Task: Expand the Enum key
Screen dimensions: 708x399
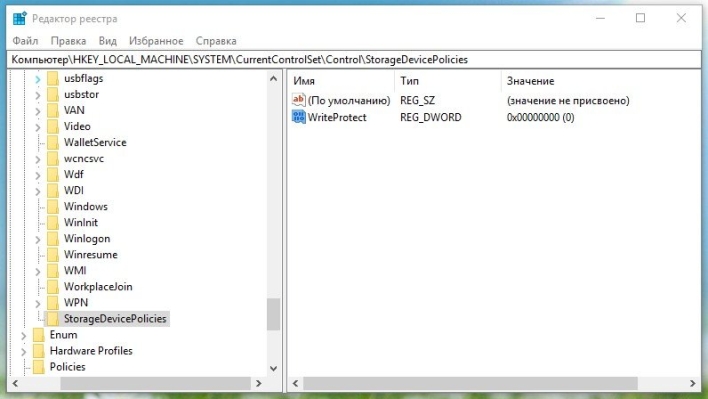Action: click(x=23, y=336)
